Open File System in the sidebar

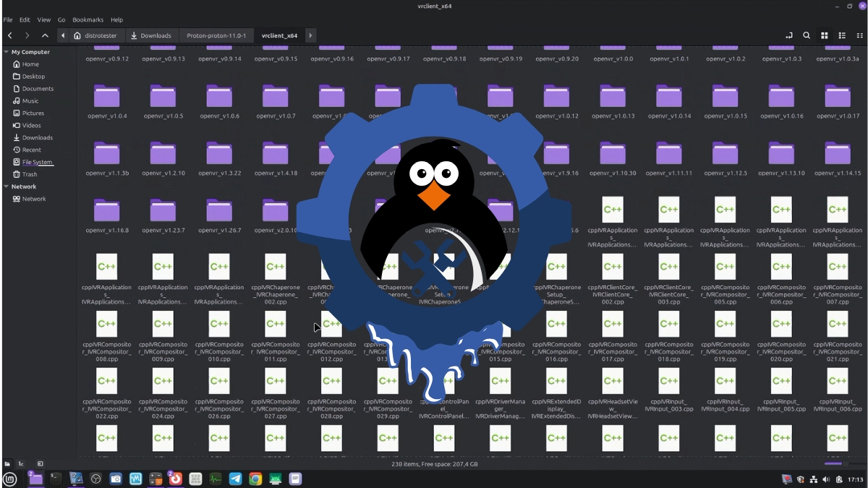pos(37,162)
